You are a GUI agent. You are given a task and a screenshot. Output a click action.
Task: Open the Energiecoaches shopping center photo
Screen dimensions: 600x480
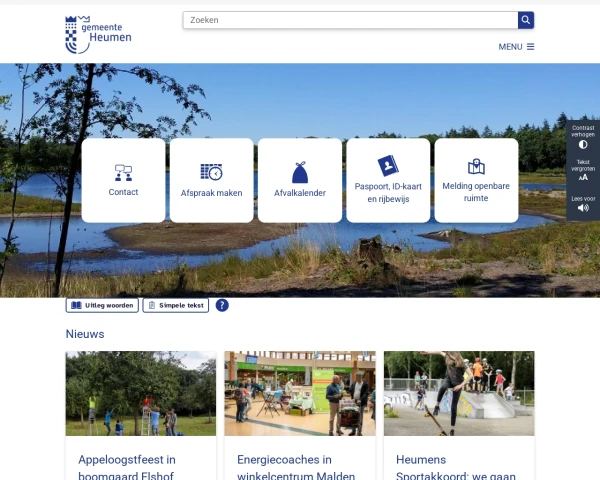point(300,393)
